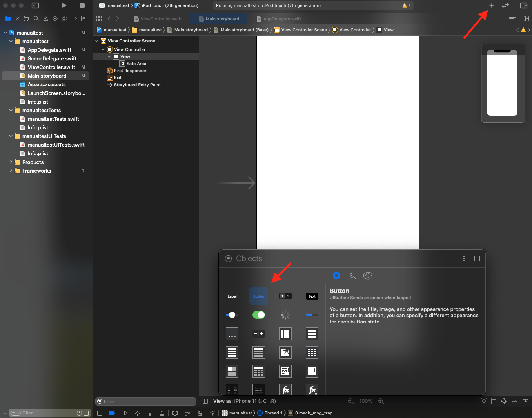Screen dimensions: 532x418
Task: Expand the Products folder
Action: coord(11,162)
